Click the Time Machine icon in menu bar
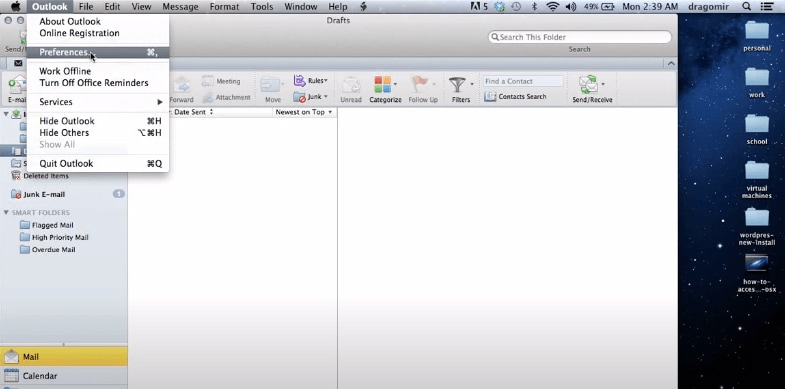 point(516,7)
